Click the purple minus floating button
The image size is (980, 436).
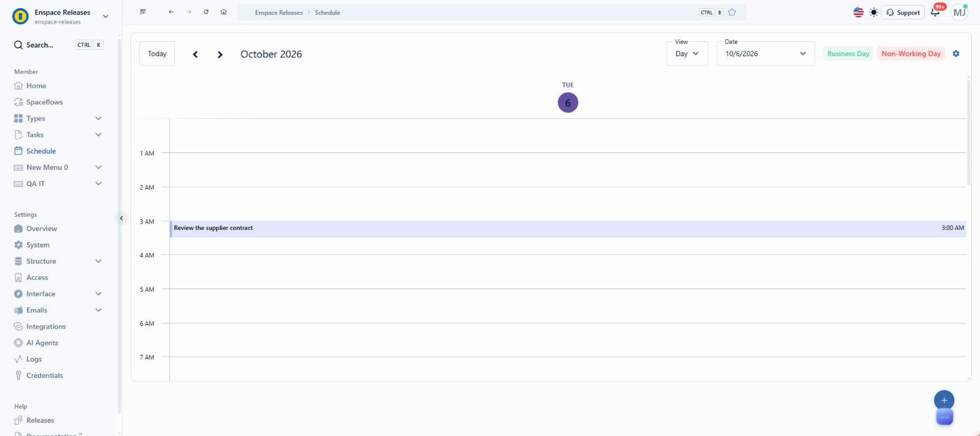944,417
